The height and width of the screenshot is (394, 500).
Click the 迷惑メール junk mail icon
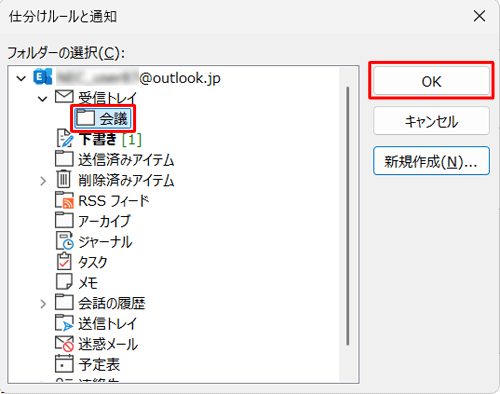(64, 344)
